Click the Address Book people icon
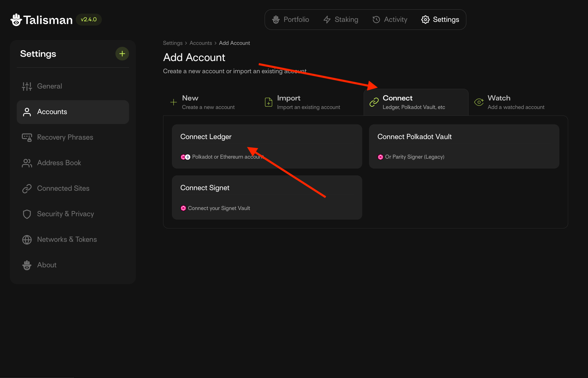588x378 pixels. click(27, 163)
